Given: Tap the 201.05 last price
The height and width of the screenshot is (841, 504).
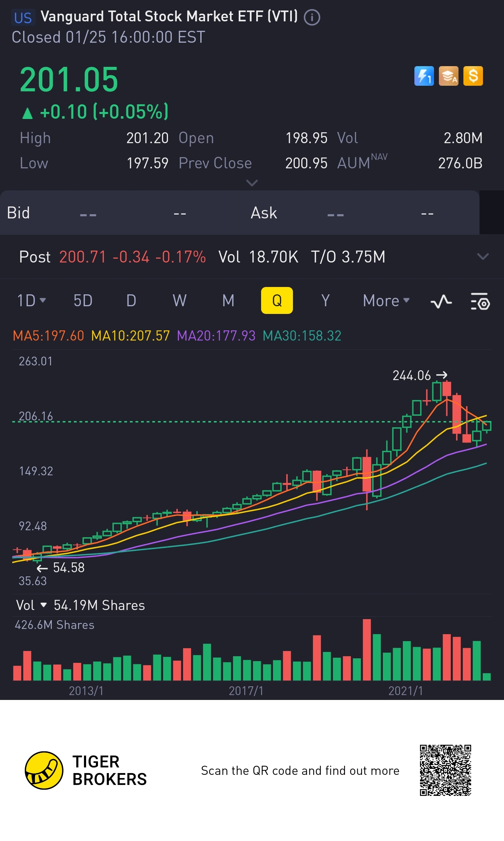Looking at the screenshot, I should [x=69, y=80].
